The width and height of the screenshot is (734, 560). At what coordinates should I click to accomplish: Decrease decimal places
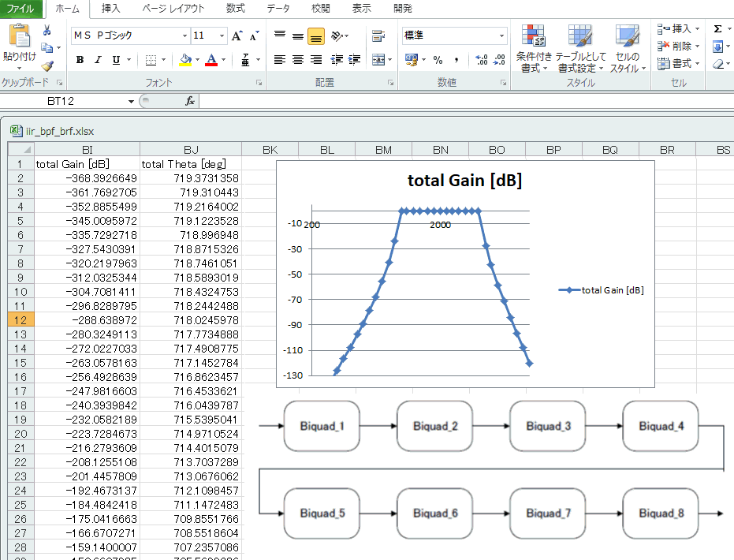pos(500,59)
